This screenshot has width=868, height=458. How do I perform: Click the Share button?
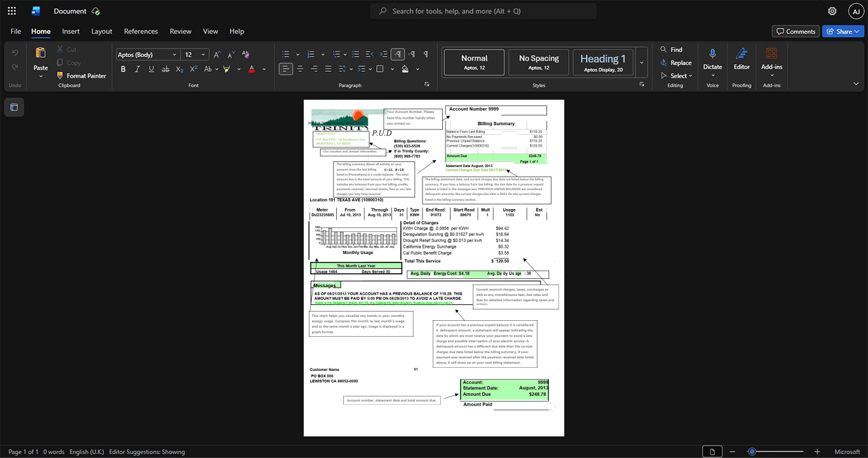[843, 31]
